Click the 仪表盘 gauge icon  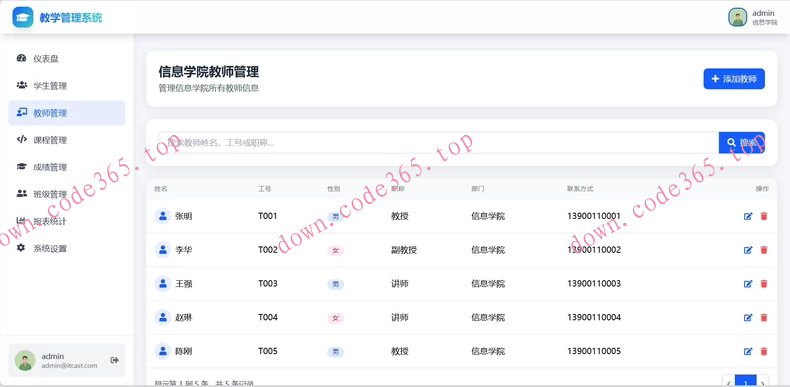point(21,58)
